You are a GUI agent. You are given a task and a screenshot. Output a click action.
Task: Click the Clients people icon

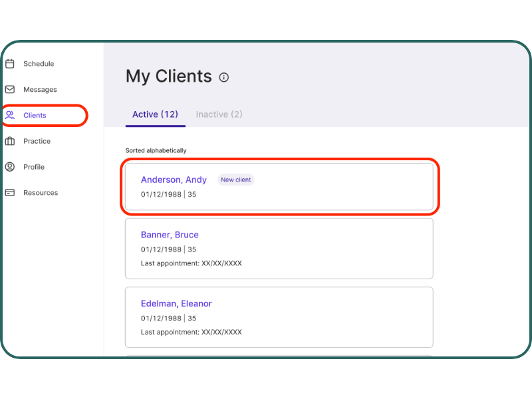click(x=10, y=115)
